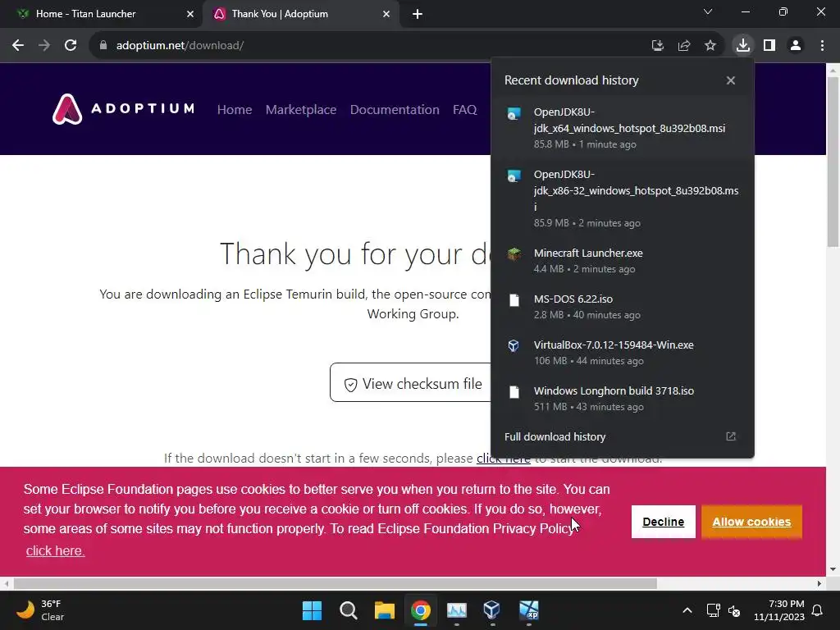Click the Adoptium logo
This screenshot has width=840, height=630.
(x=123, y=109)
